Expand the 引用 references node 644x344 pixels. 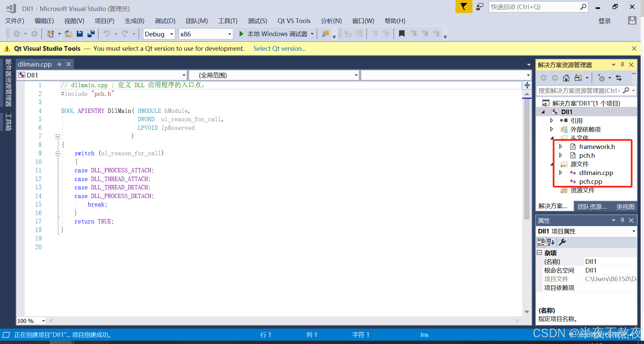552,121
